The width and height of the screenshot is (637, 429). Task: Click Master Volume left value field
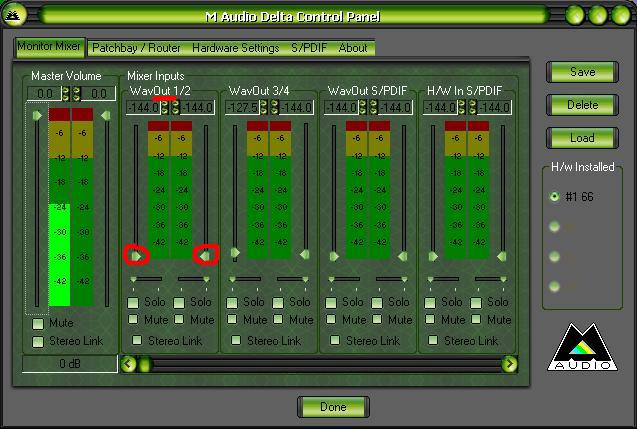(x=44, y=94)
